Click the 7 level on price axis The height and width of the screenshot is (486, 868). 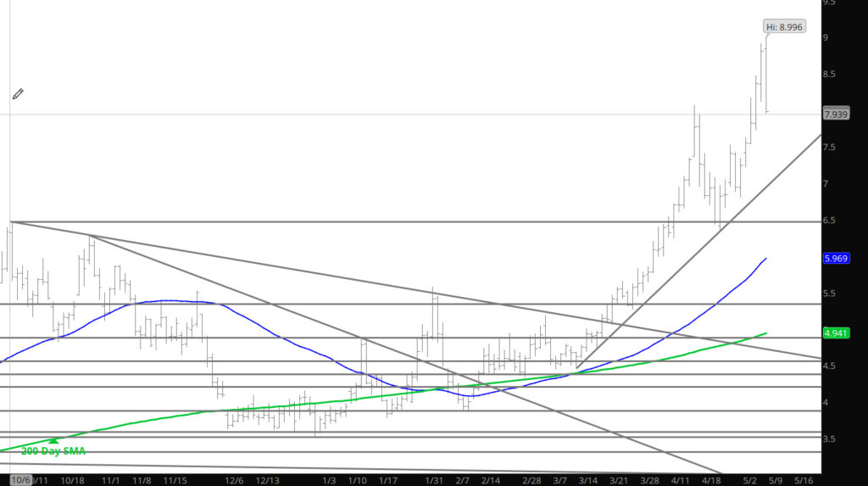(826, 184)
